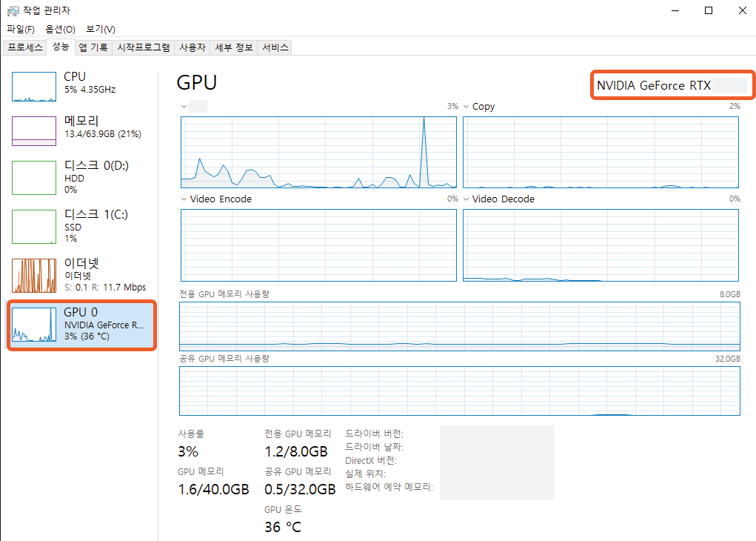
Task: Click the 전용 GPU 메모리 사용량 graph
Action: click(x=460, y=326)
